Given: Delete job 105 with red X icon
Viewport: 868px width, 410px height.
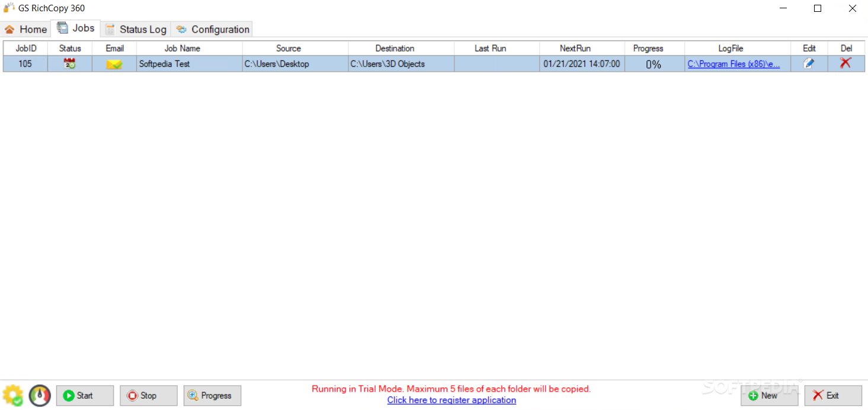Looking at the screenshot, I should pyautogui.click(x=845, y=63).
